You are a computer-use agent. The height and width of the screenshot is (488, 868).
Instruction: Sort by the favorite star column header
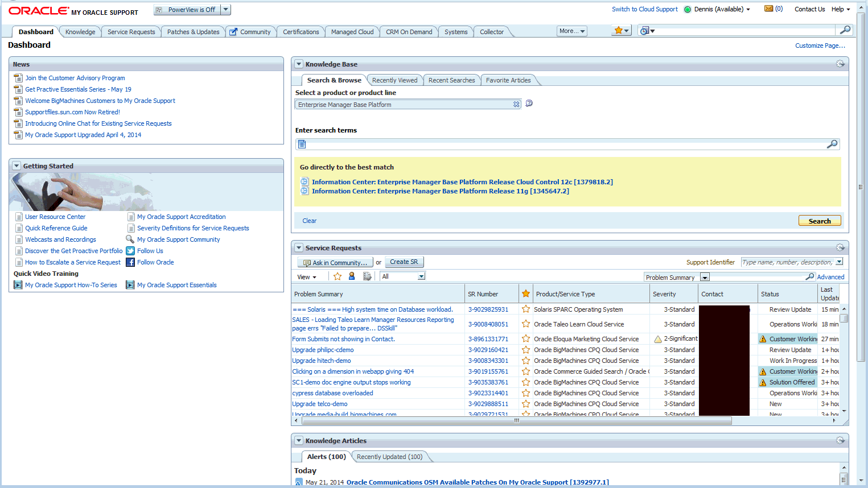tap(526, 293)
